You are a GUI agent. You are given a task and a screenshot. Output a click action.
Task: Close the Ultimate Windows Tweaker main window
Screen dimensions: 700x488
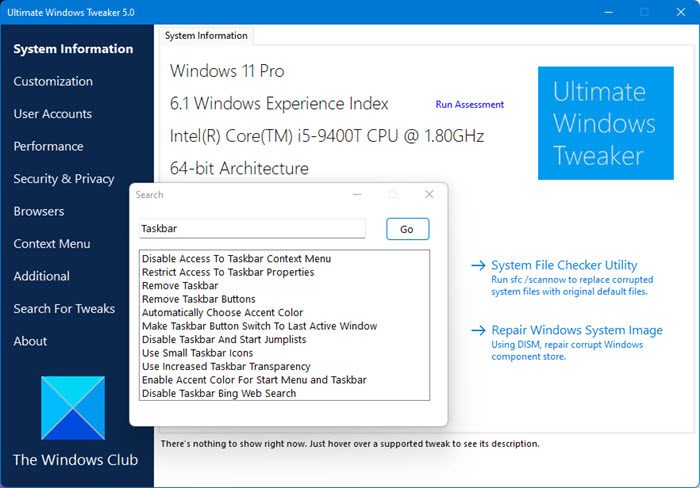(x=681, y=12)
